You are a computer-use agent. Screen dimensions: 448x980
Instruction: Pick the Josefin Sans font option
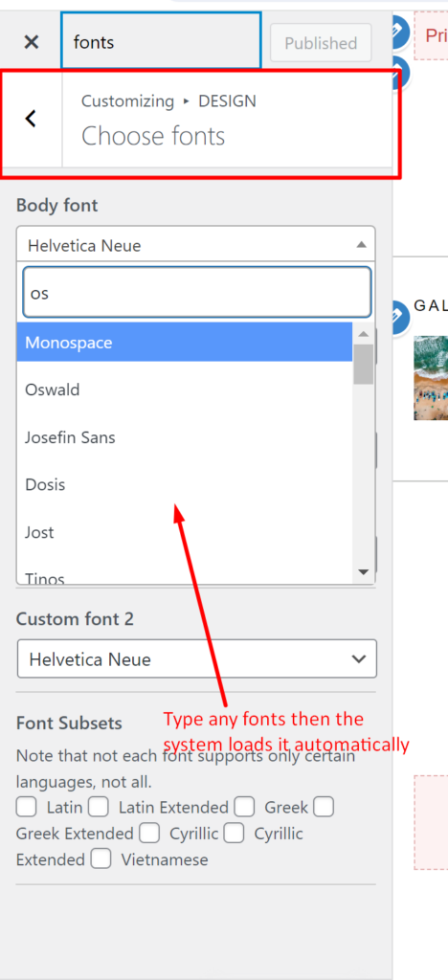click(x=185, y=437)
